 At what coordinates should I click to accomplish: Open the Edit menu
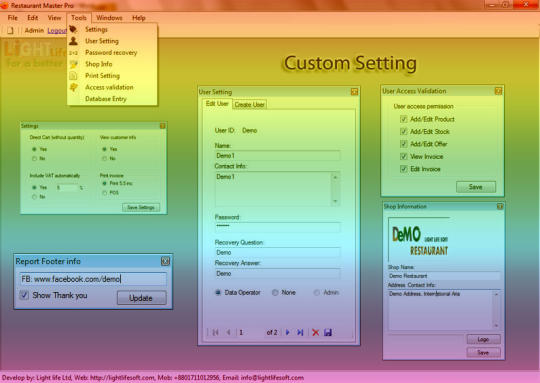click(x=33, y=18)
